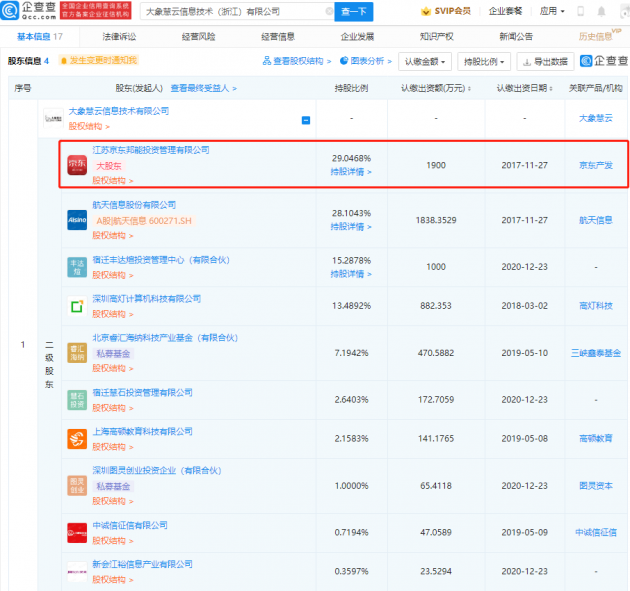
Task: Click the 丰达煊 logo icon
Action: point(77,267)
